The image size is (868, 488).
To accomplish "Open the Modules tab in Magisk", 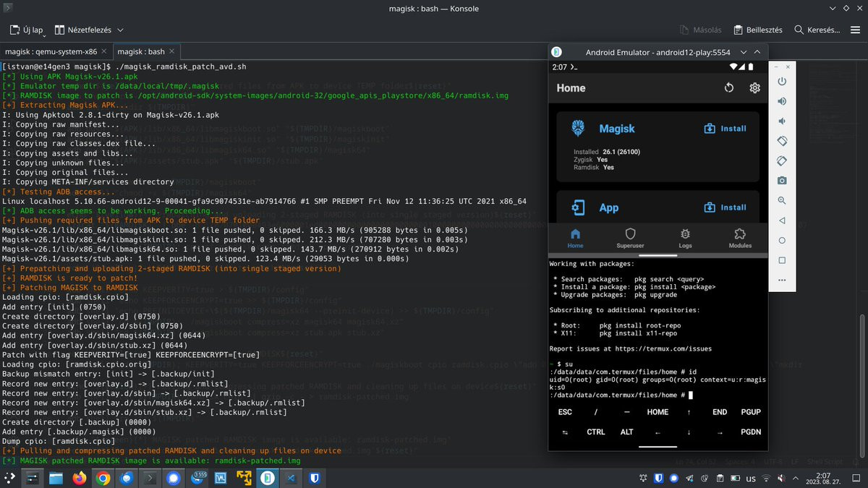I will [x=740, y=238].
